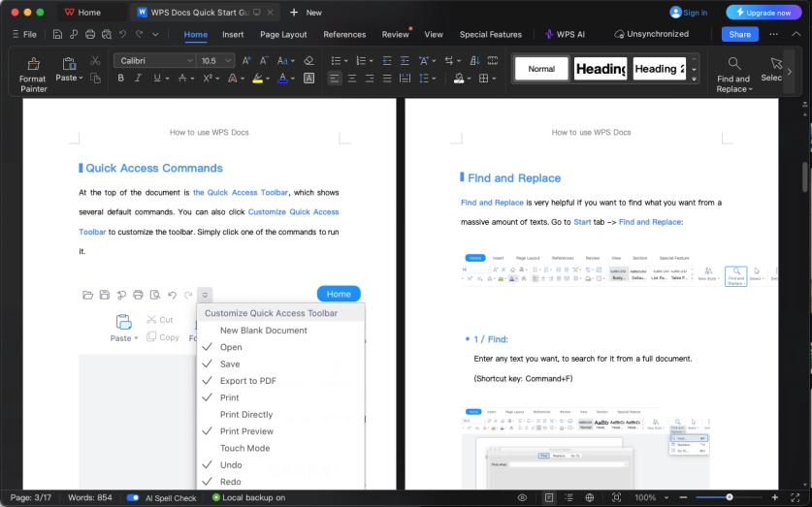Switch to web layout view globe icon
812x507 pixels.
click(589, 497)
